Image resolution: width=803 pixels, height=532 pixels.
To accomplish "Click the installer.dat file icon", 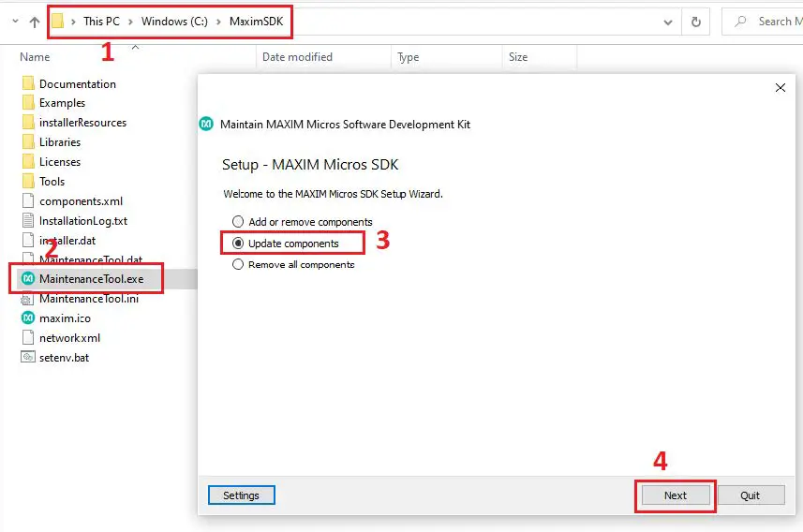I will tap(28, 240).
